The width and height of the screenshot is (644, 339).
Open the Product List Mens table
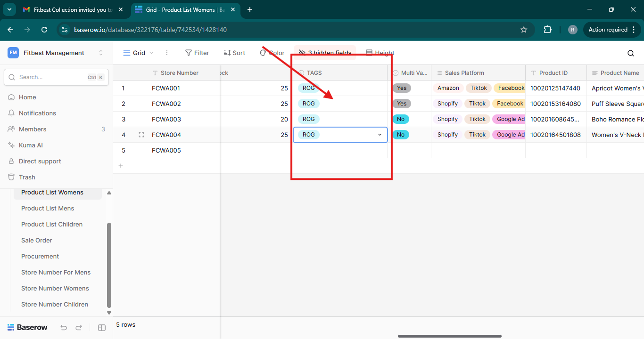[x=48, y=208]
